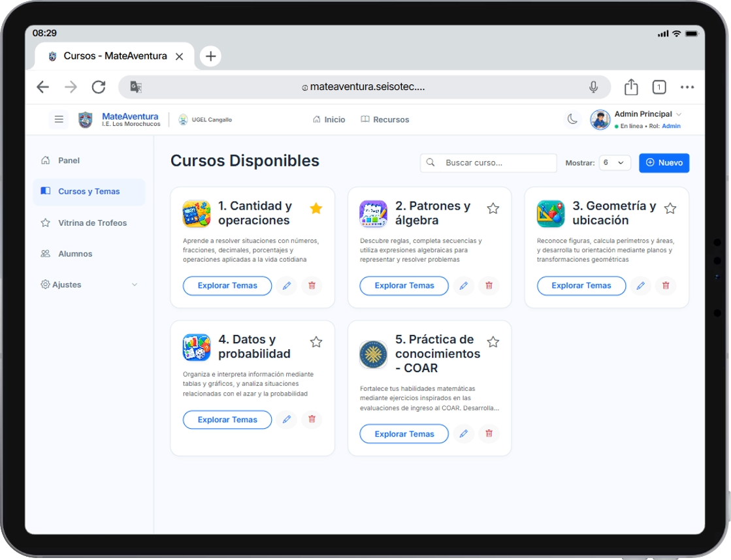The image size is (731, 560).
Task: Edit the COAR course pencil icon
Action: (463, 434)
